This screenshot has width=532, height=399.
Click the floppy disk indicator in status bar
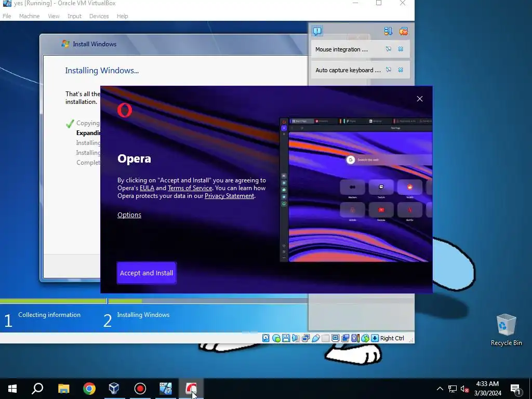[x=286, y=338]
